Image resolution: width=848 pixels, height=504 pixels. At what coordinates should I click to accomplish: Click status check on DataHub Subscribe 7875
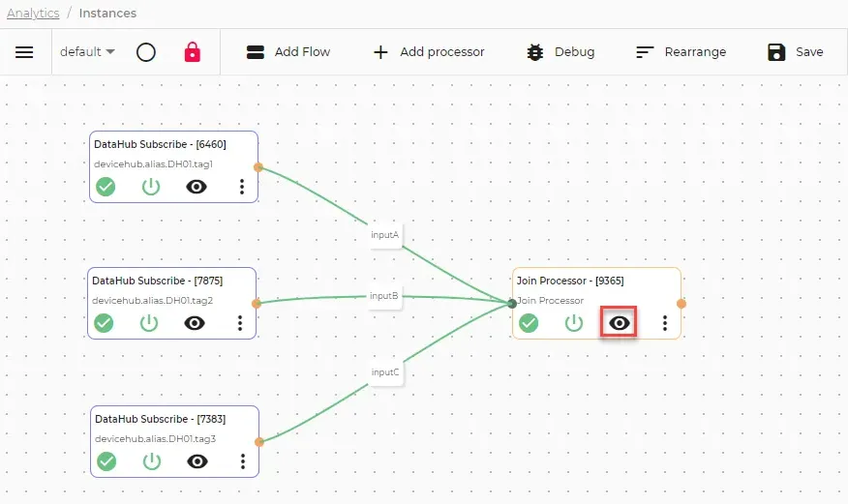(x=104, y=323)
